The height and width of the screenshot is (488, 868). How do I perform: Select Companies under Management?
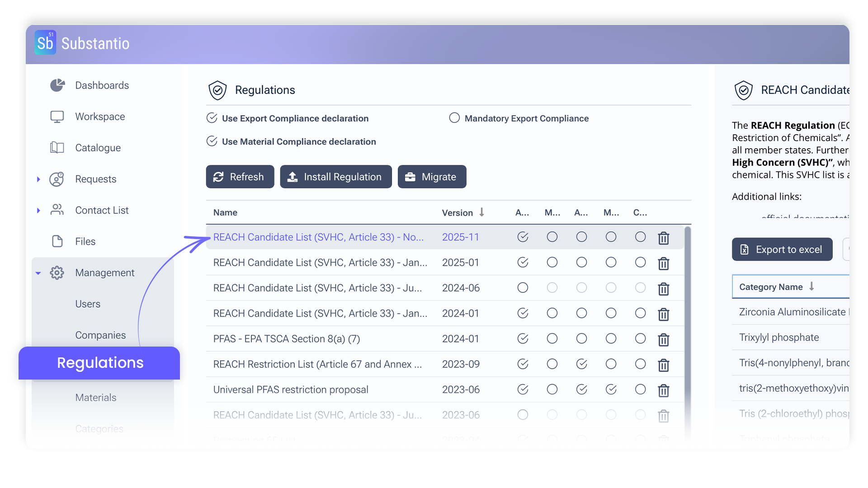100,335
